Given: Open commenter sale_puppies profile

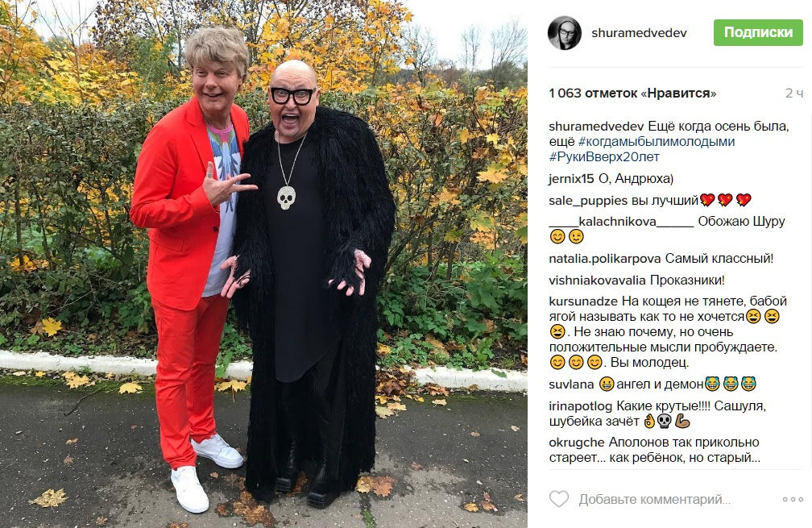Looking at the screenshot, I should 588,201.
